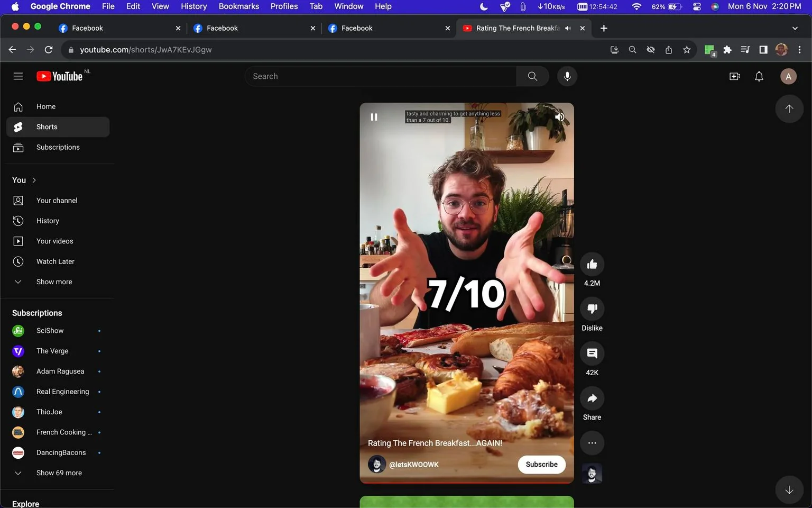Open zoom magnifier icon in address bar
This screenshot has height=508, width=812.
coord(632,50)
